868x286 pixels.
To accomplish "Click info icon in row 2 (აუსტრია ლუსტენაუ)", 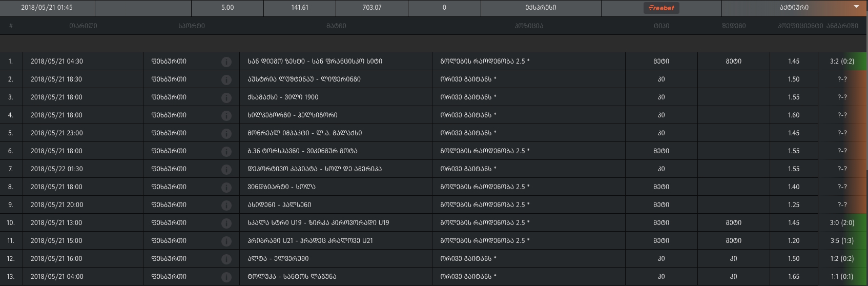I will click(x=226, y=79).
